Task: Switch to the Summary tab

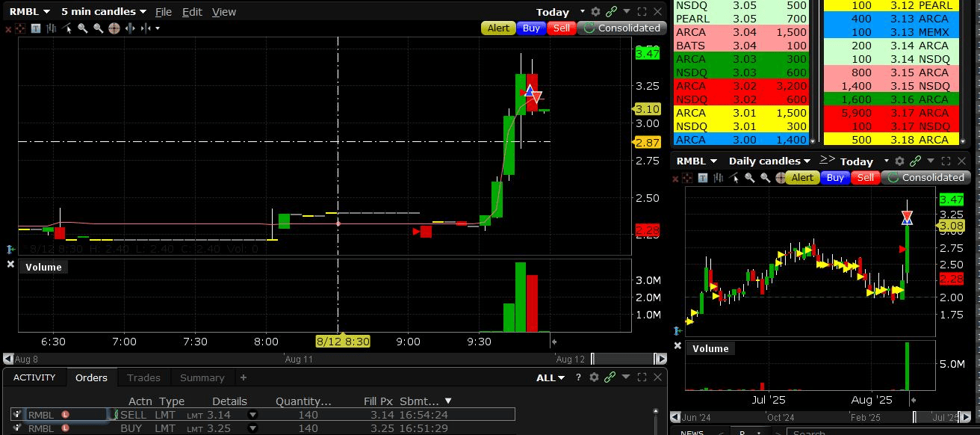Action: 202,378
